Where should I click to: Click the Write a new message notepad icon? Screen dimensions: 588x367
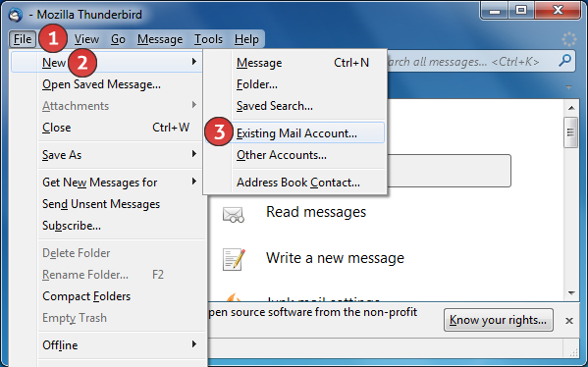click(x=234, y=259)
